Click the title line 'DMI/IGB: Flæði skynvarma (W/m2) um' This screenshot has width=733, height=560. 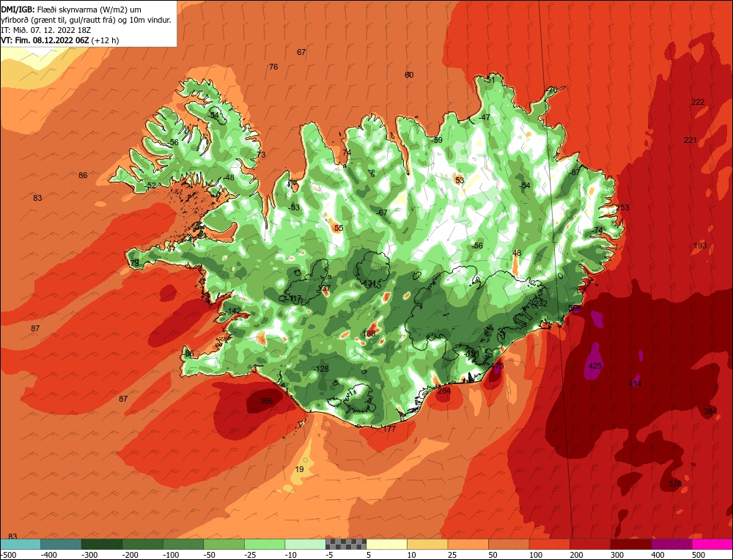click(70, 10)
